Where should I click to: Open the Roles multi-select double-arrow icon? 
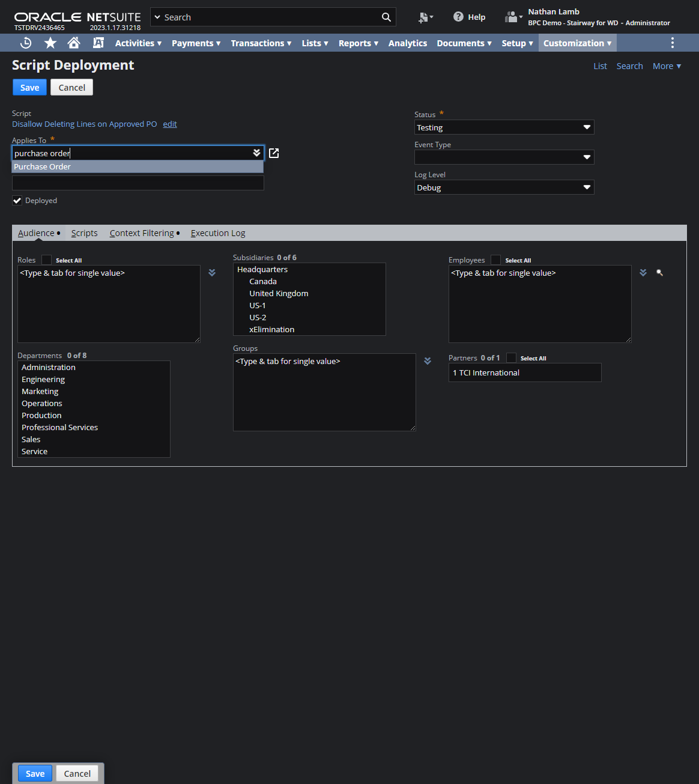click(212, 273)
